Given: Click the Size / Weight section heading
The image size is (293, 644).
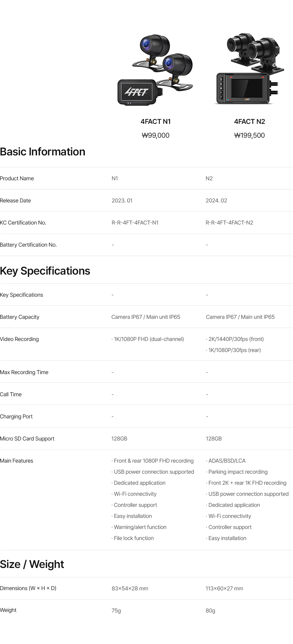Looking at the screenshot, I should 32,564.
